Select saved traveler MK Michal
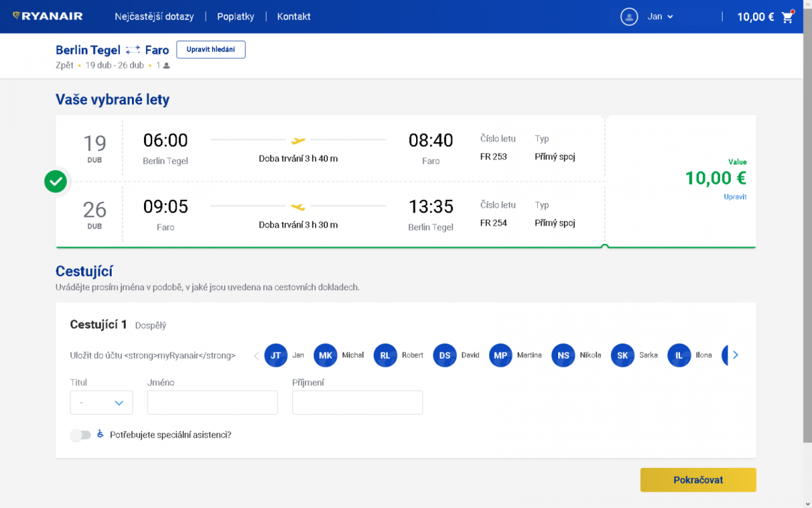812x508 pixels. pyautogui.click(x=325, y=355)
